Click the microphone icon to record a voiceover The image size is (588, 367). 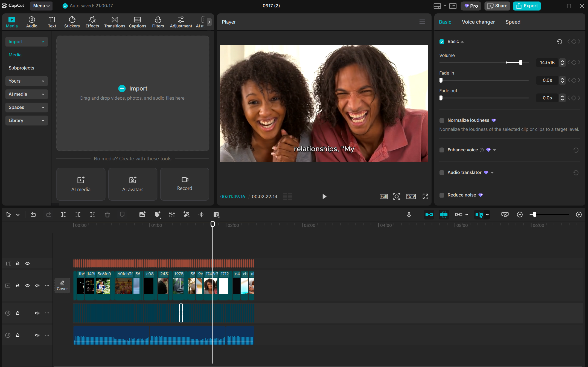tap(409, 215)
